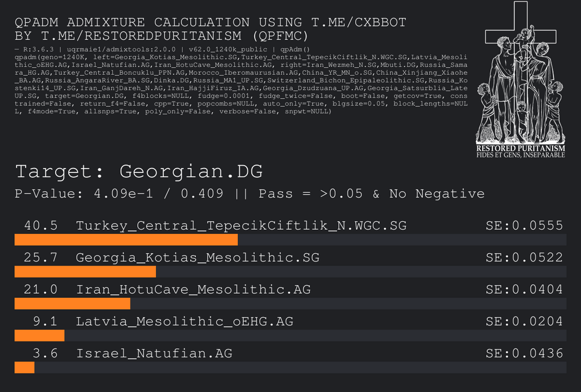Select the Georgia_Kotias_Mesolithic.SG label

197,258
